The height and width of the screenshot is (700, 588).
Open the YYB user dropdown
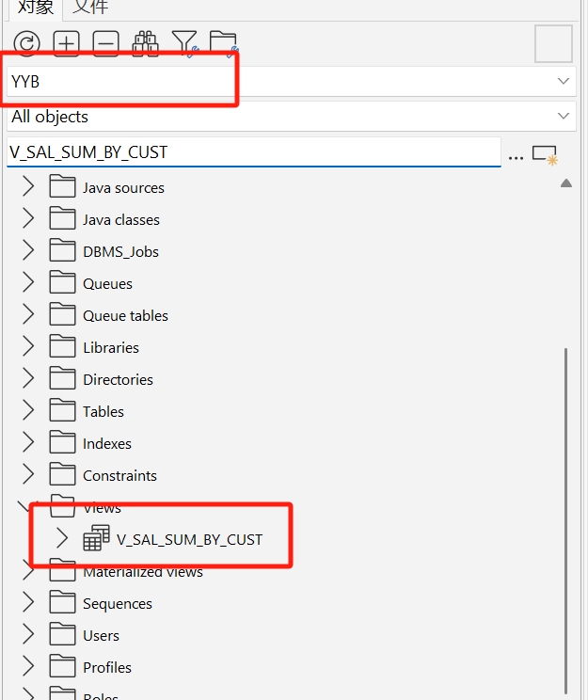564,82
